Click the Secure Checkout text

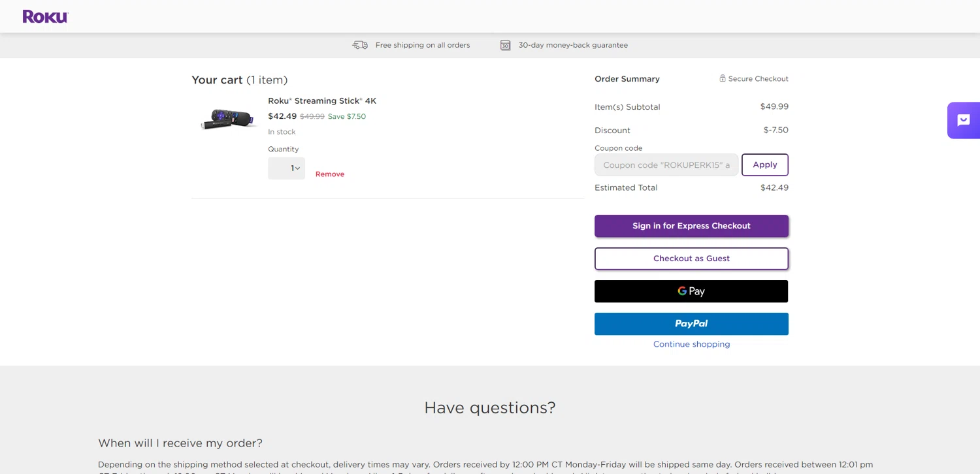(x=759, y=78)
